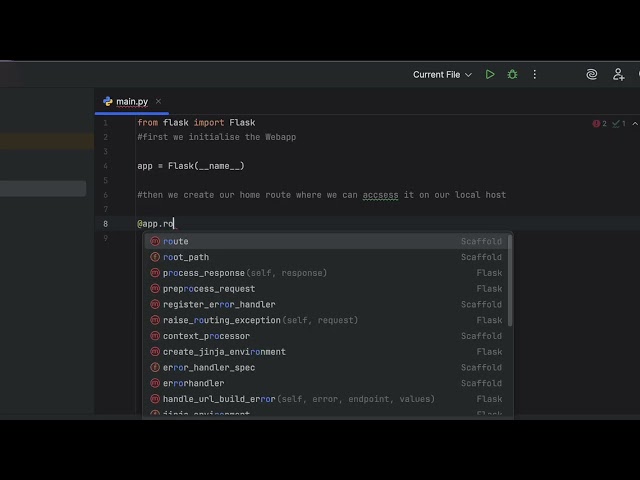The height and width of the screenshot is (480, 640).
Task: Click the red errors indicator showing 2
Action: point(599,124)
